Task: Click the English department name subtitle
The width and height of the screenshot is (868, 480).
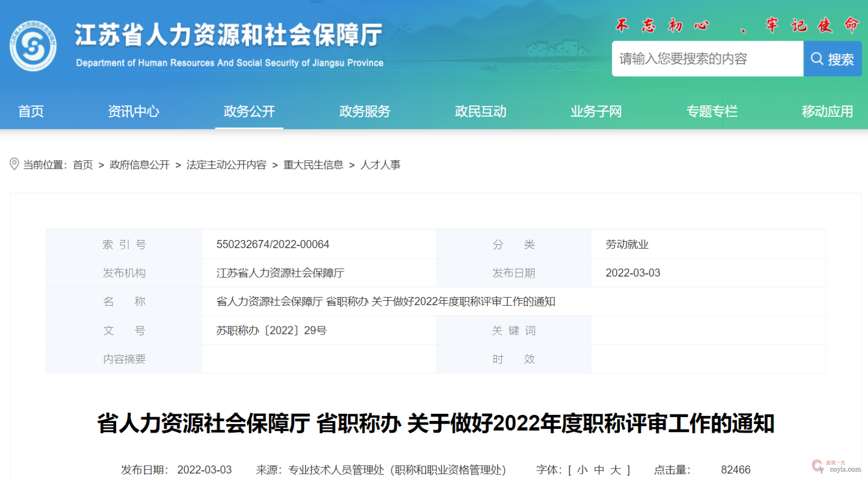Action: [x=229, y=63]
